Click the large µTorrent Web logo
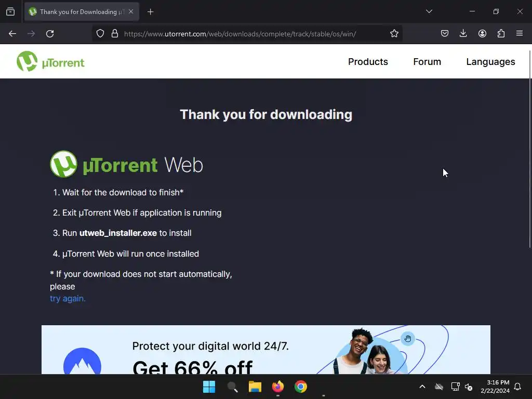The height and width of the screenshot is (399, 532). pos(126,165)
